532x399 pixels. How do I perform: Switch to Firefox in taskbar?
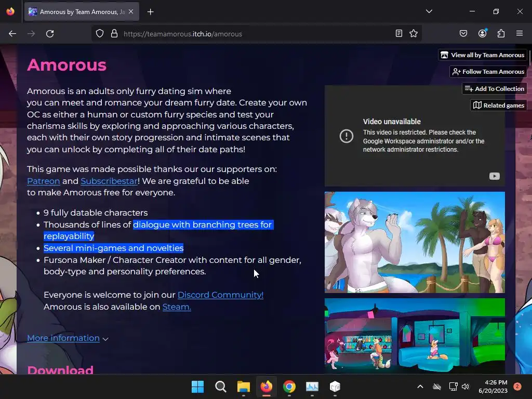point(267,387)
